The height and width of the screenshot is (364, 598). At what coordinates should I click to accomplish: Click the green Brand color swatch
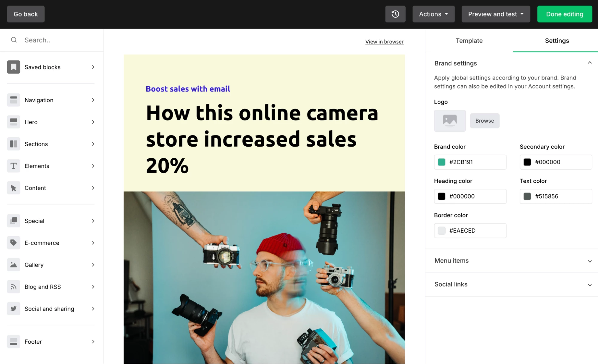click(441, 162)
